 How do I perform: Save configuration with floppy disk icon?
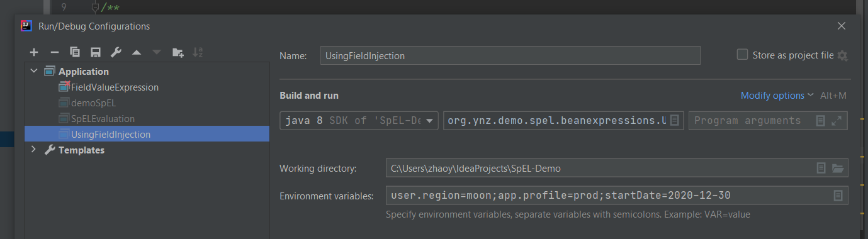pos(95,52)
